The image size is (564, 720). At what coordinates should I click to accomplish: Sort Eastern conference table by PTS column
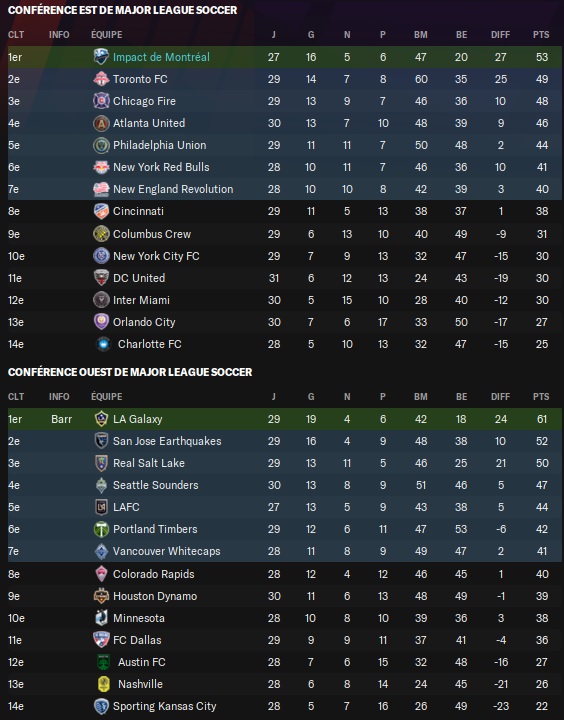(x=541, y=34)
